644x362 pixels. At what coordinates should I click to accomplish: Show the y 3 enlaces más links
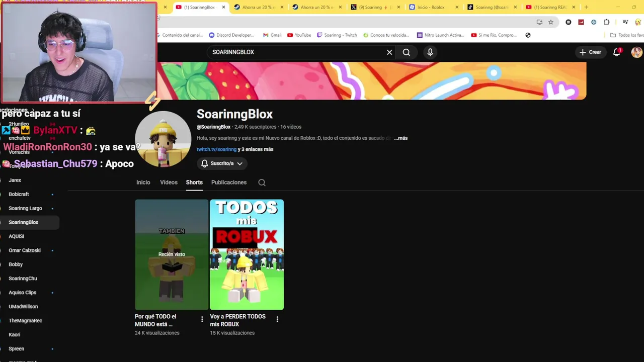click(256, 149)
